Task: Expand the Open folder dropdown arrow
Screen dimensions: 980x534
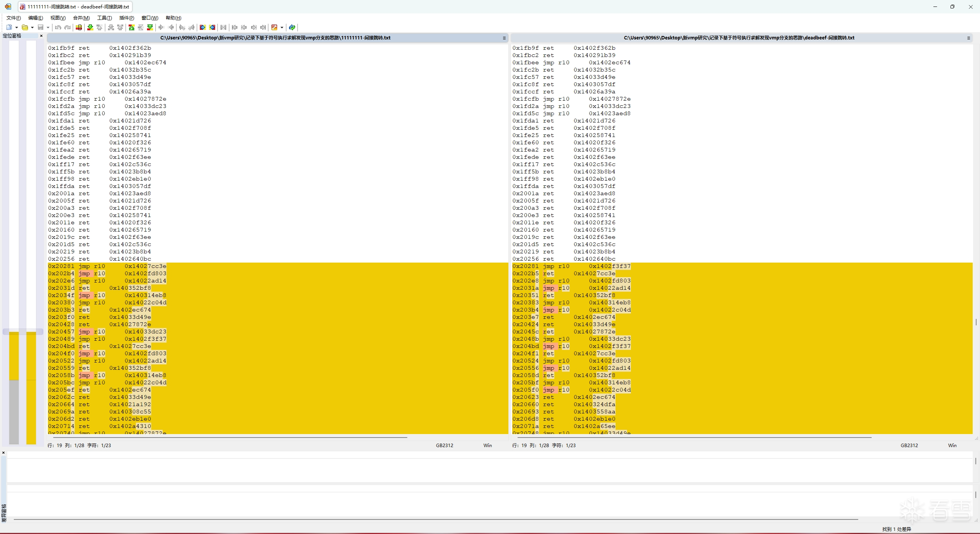Action: (x=32, y=27)
